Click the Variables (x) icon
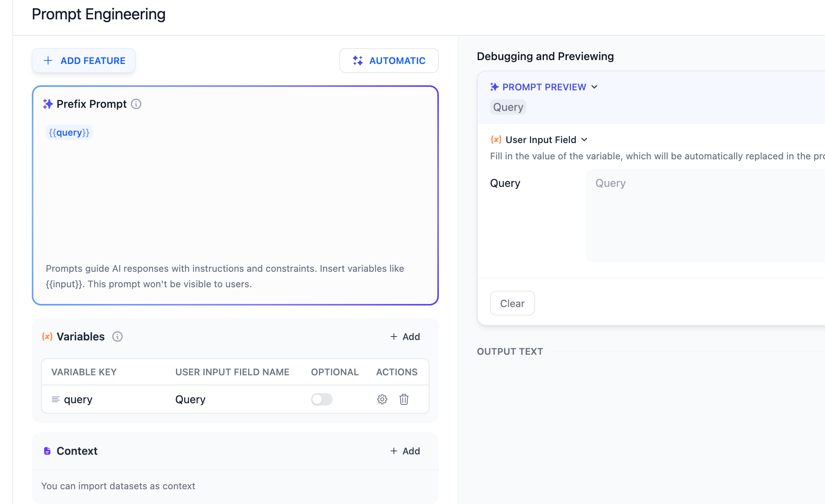 (47, 337)
